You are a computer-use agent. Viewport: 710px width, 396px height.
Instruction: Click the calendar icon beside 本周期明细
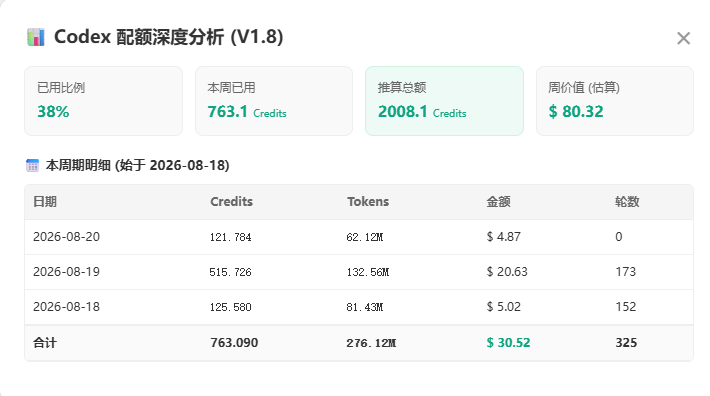click(x=33, y=165)
